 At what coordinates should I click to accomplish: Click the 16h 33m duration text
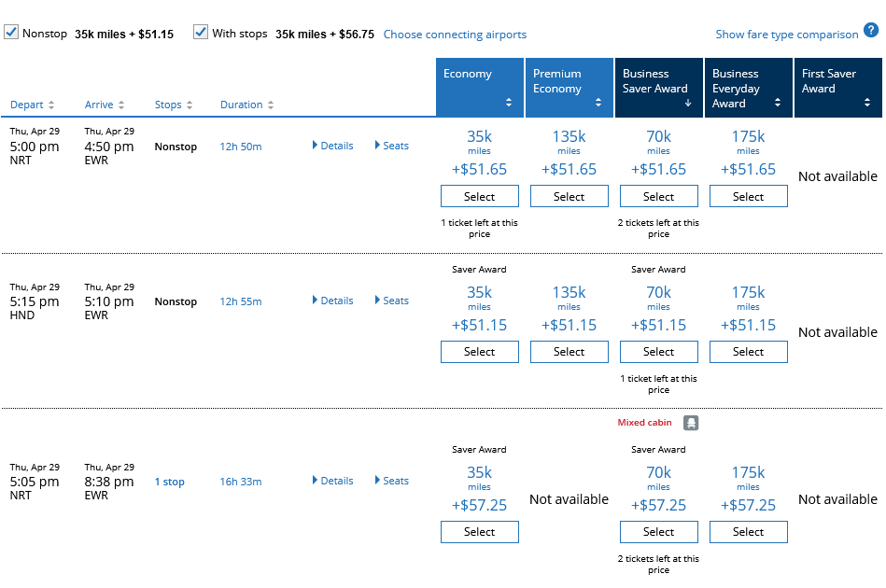pos(241,482)
